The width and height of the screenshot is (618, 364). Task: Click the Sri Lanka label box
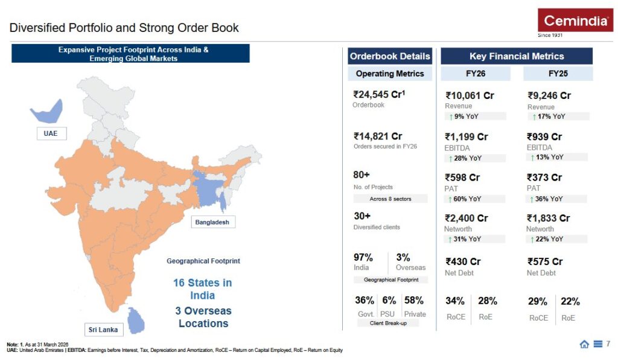(x=104, y=330)
